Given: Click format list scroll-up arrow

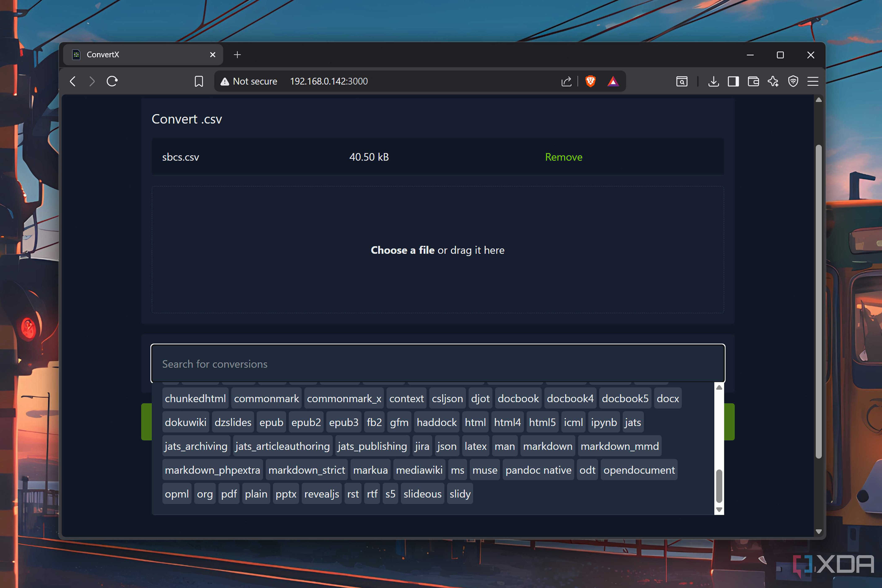Looking at the screenshot, I should coord(719,387).
